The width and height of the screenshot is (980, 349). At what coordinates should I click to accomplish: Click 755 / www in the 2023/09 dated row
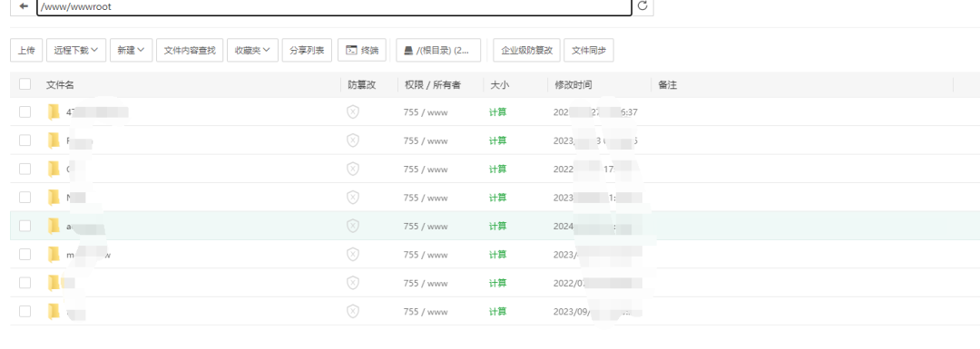click(x=426, y=312)
